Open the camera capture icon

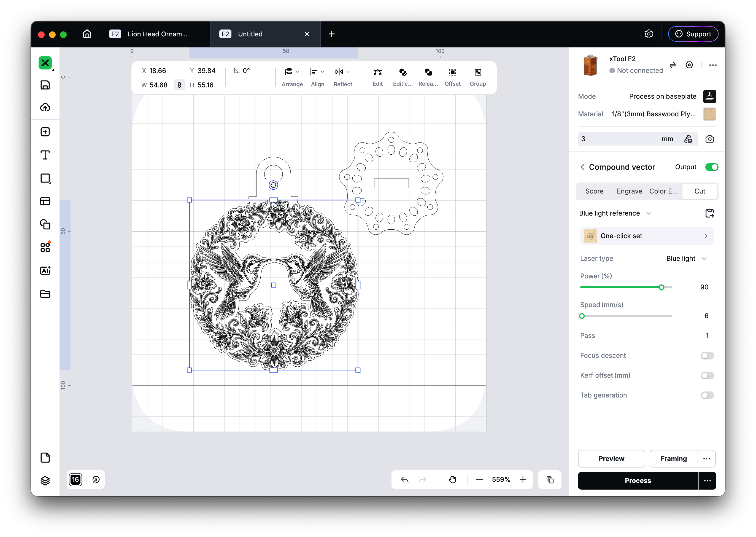(x=709, y=139)
